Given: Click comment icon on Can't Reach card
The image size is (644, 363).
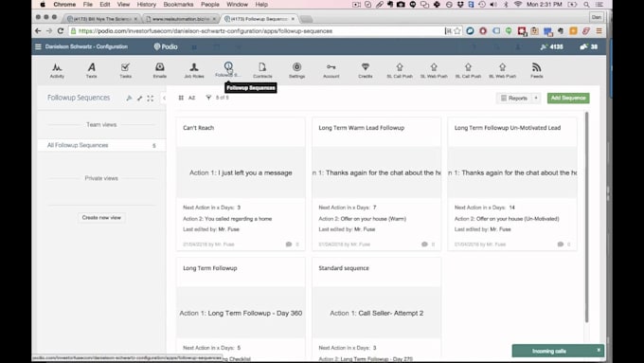Looking at the screenshot, I should point(289,245).
